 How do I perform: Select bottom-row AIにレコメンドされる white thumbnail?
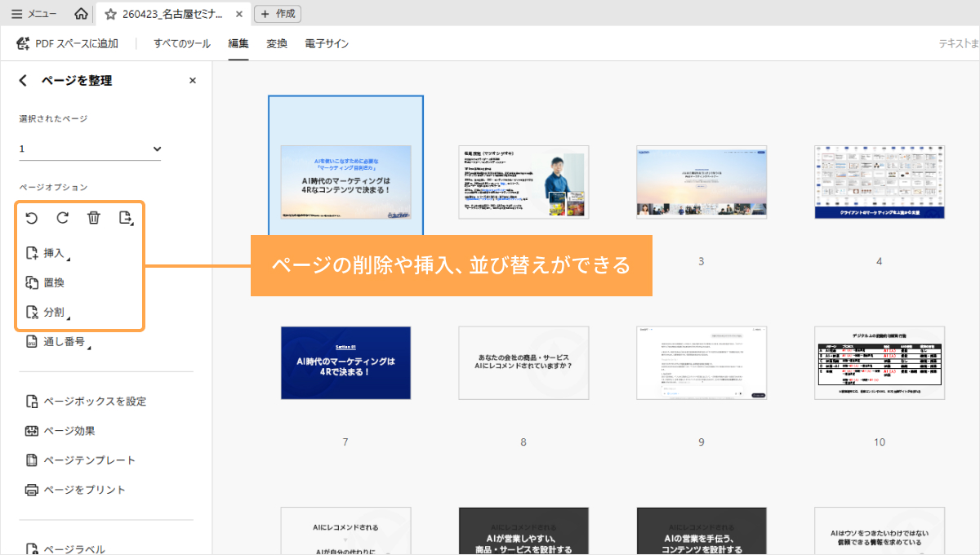coord(345,531)
